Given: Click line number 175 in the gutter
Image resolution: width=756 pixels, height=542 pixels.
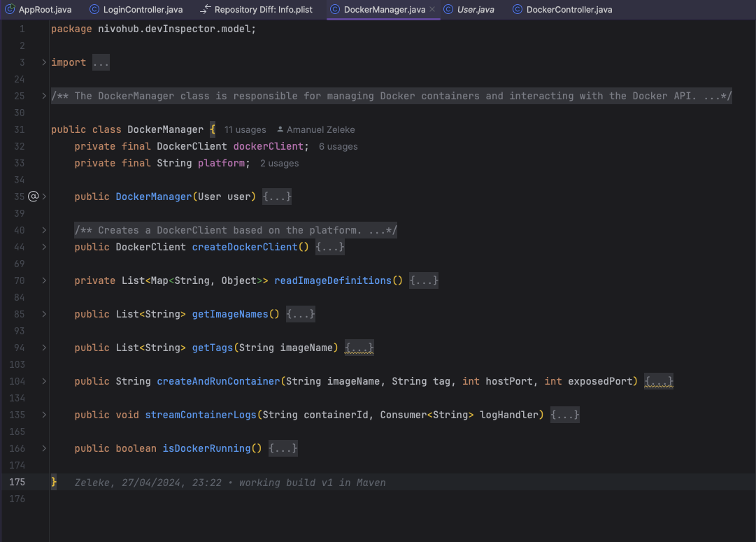Looking at the screenshot, I should (17, 482).
